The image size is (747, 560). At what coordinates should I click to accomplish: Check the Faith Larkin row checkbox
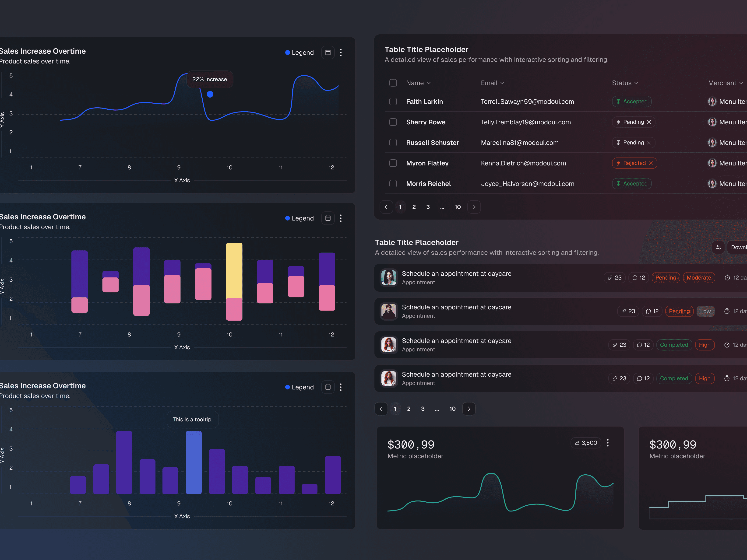coord(393,101)
